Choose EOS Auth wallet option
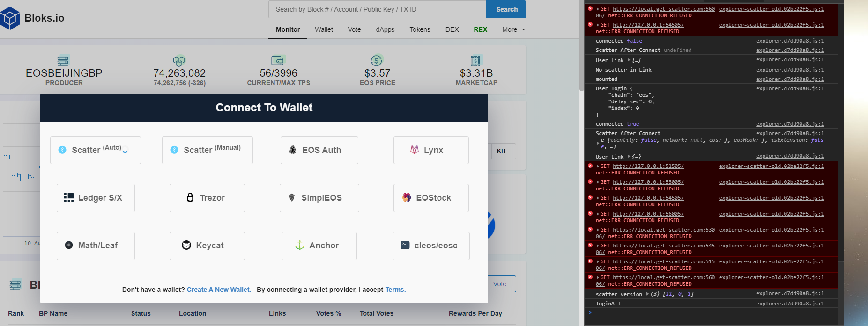 coord(319,150)
